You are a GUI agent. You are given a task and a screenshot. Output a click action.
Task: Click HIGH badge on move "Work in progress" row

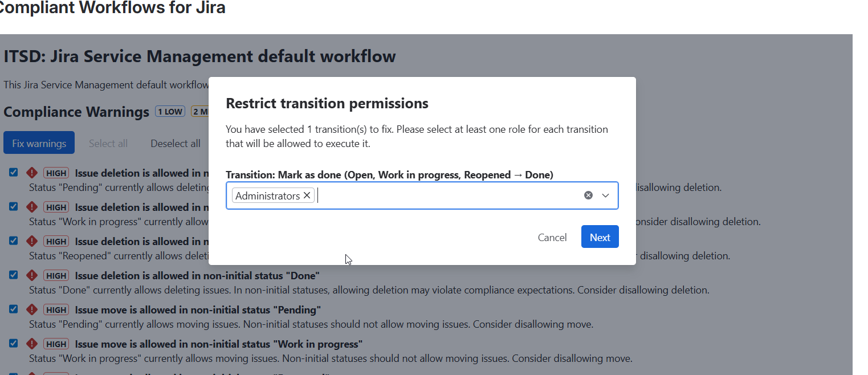click(x=56, y=344)
